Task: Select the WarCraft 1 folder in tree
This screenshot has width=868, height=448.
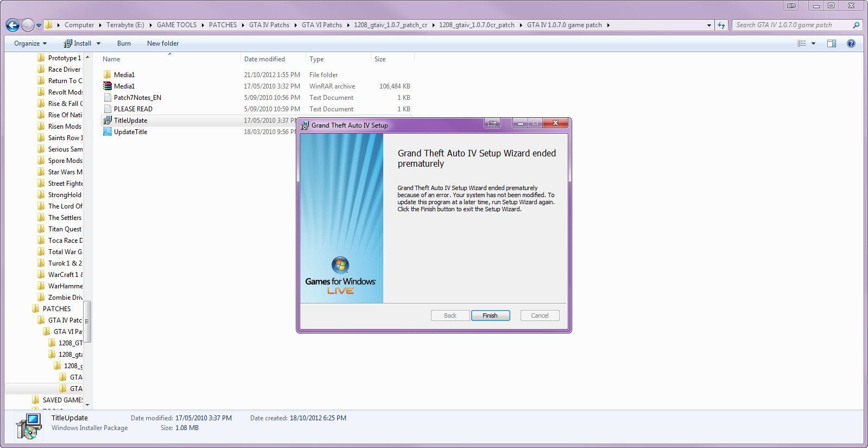Action: coord(65,275)
